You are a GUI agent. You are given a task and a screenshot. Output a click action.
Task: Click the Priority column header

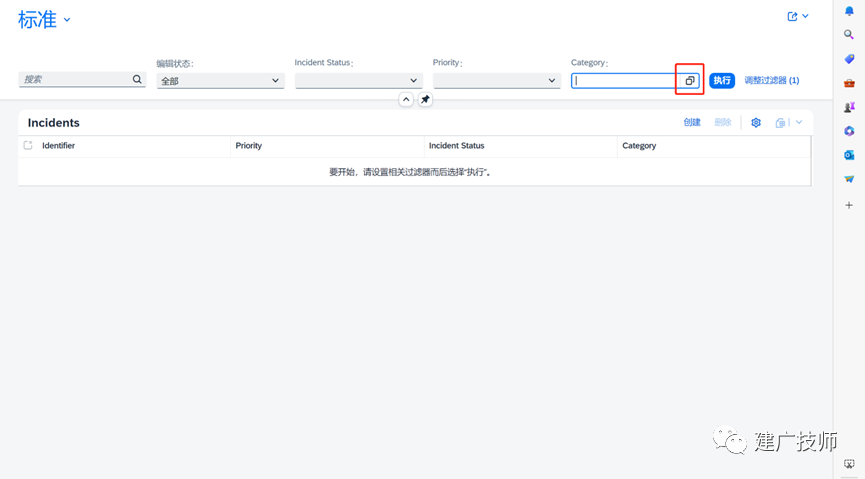249,146
